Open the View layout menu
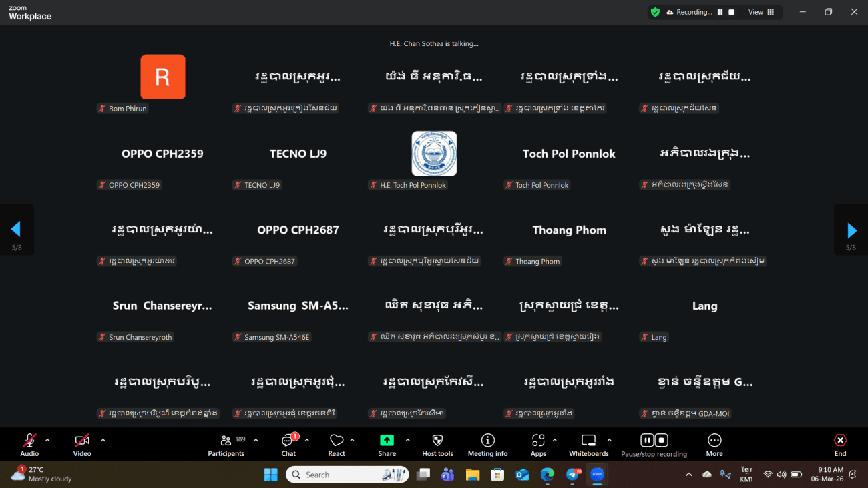This screenshot has height=488, width=868. click(x=761, y=12)
